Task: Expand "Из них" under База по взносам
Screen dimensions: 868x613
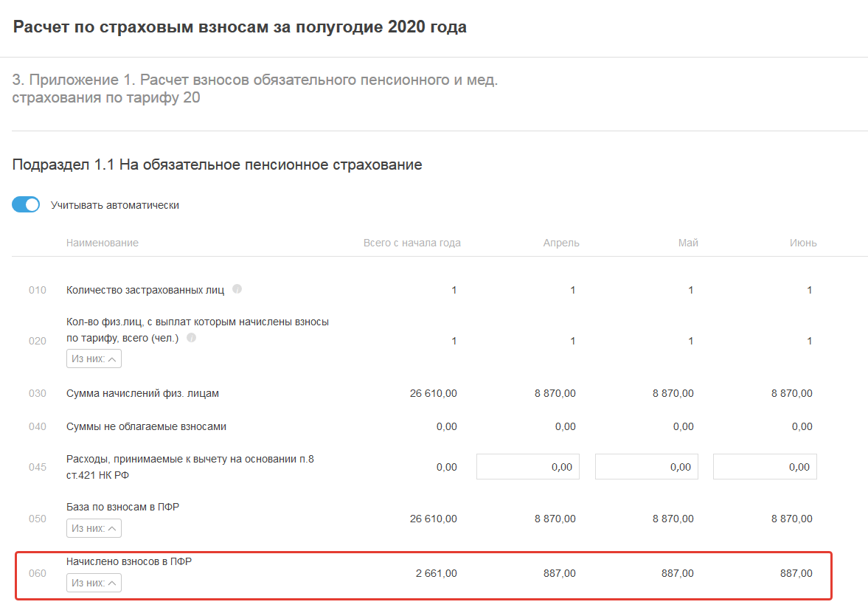Action: (94, 528)
